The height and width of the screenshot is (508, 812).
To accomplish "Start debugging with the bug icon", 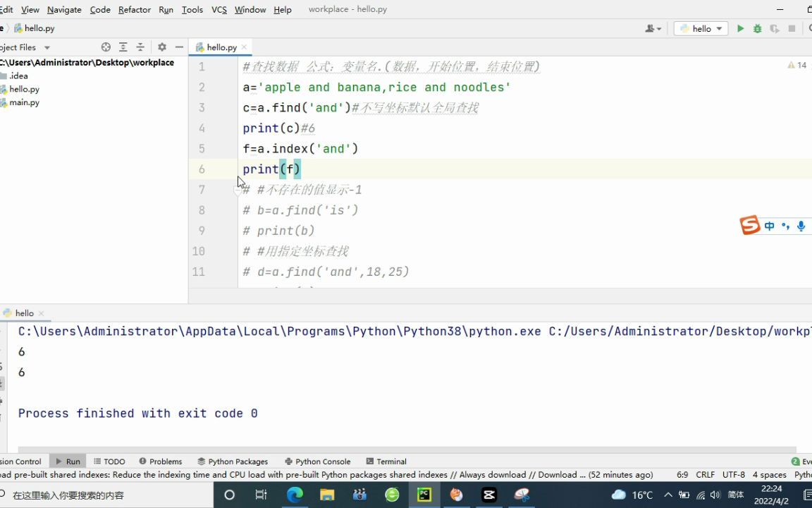I will 757,28.
